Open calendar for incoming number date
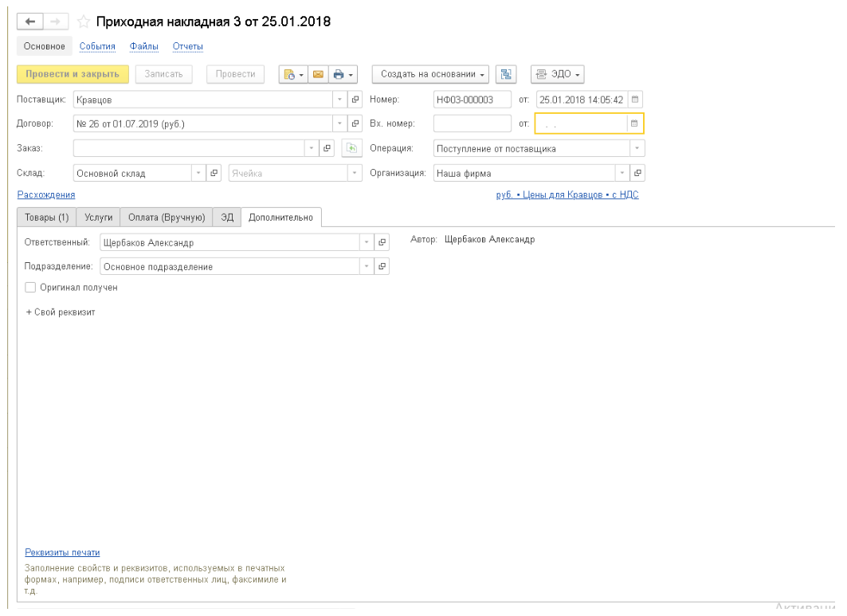The height and width of the screenshot is (616, 847). pyautogui.click(x=634, y=124)
